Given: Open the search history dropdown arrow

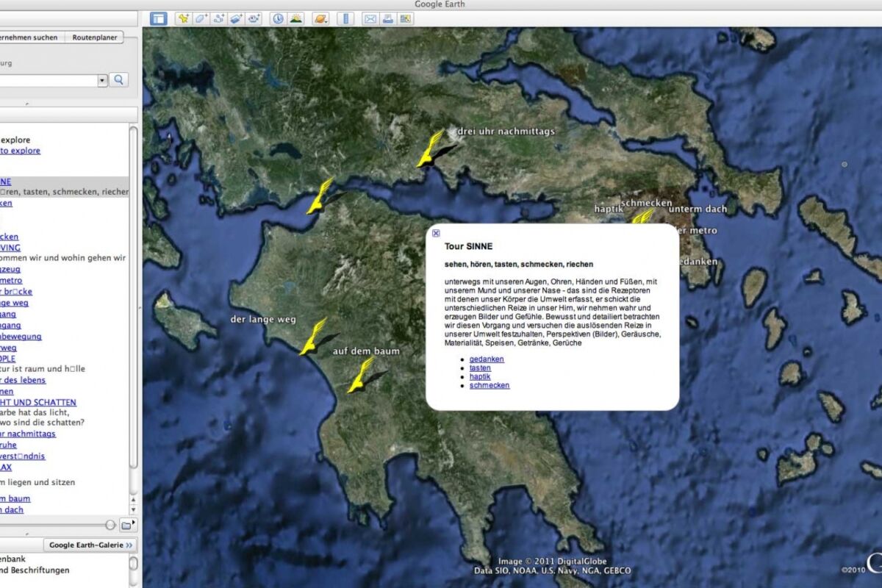Looking at the screenshot, I should pos(102,80).
